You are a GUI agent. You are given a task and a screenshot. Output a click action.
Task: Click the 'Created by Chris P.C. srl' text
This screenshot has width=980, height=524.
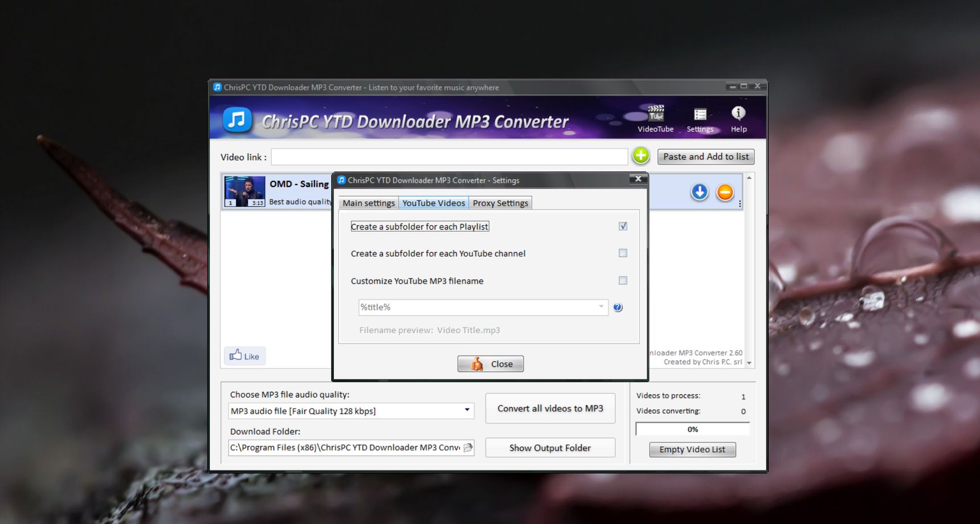(x=703, y=362)
